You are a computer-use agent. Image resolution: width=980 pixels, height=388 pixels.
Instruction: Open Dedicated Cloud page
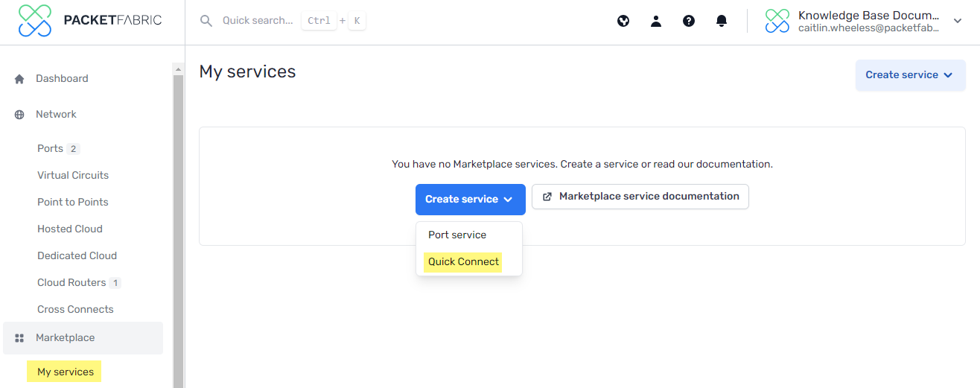tap(77, 256)
